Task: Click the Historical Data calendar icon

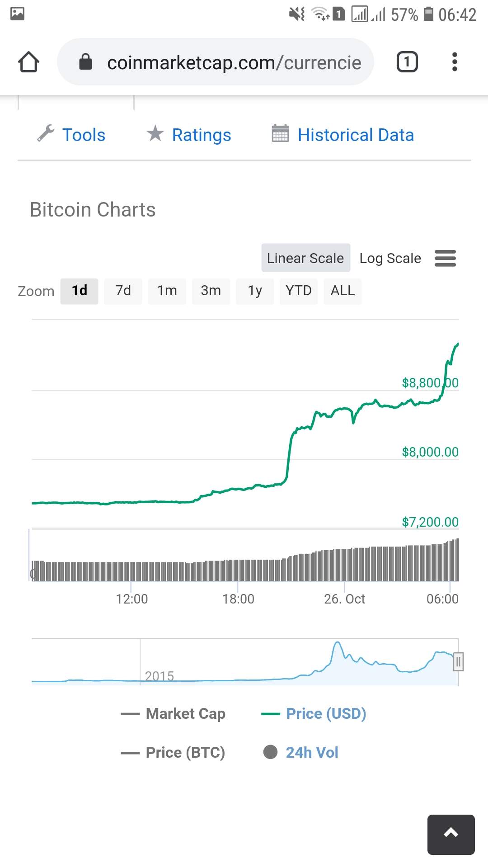Action: (280, 134)
